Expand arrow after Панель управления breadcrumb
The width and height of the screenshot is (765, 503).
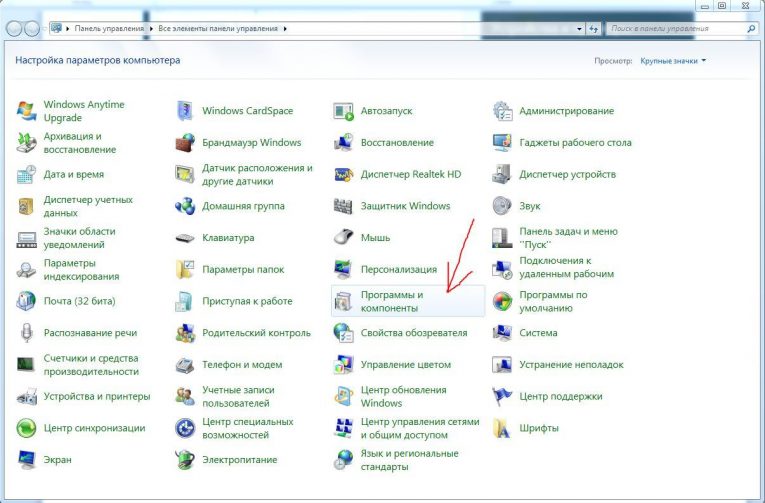coord(151,29)
